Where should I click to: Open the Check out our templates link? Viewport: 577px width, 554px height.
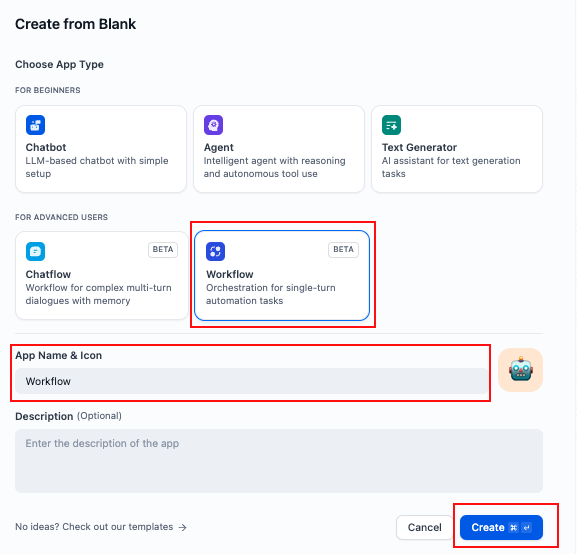click(94, 527)
